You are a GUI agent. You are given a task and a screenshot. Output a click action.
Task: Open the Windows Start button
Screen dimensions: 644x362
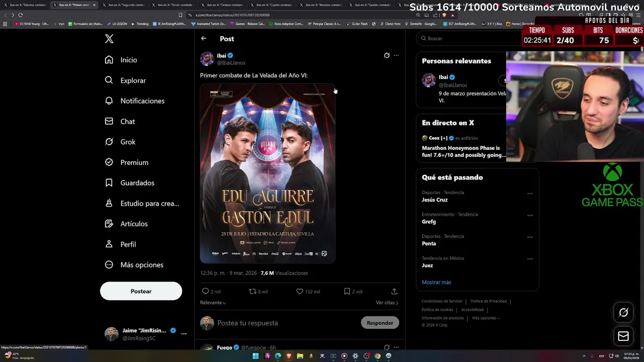coord(256,356)
